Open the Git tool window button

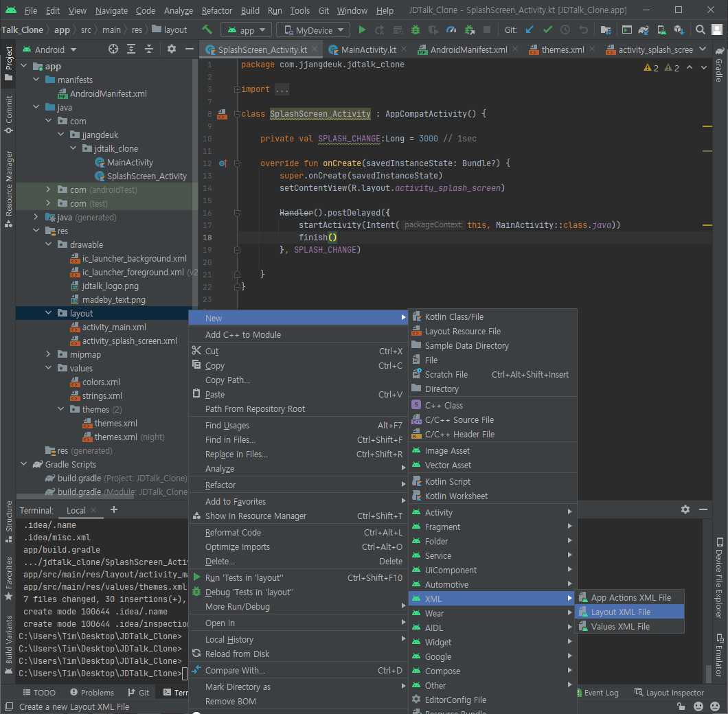coord(139,692)
